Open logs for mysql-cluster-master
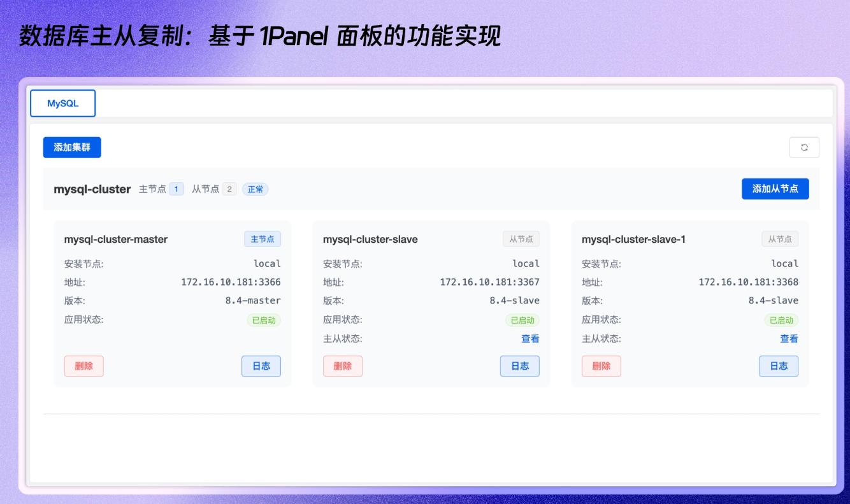Viewport: 850px width, 504px height. 261,366
